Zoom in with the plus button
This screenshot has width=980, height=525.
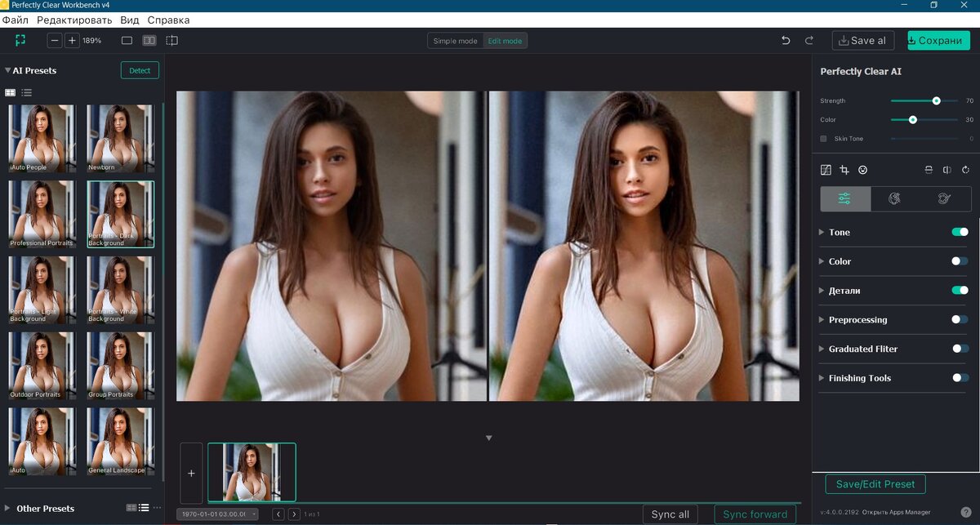(72, 40)
